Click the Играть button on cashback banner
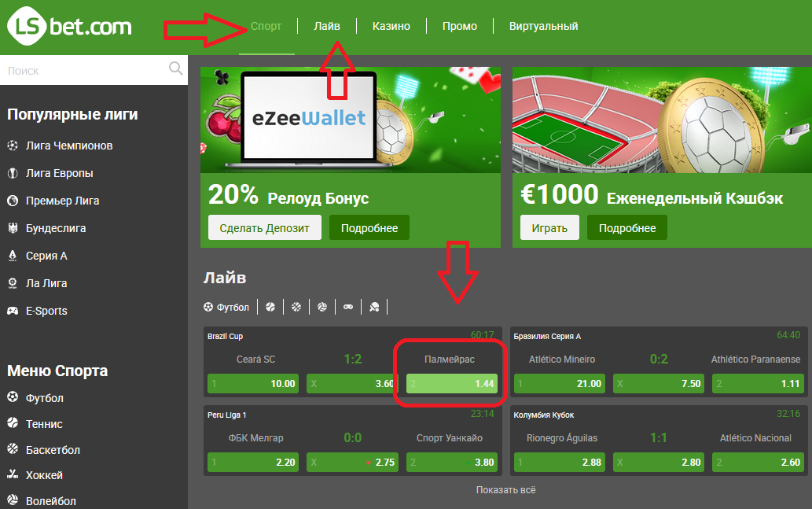Viewport: 812px width, 509px height. coord(549,227)
